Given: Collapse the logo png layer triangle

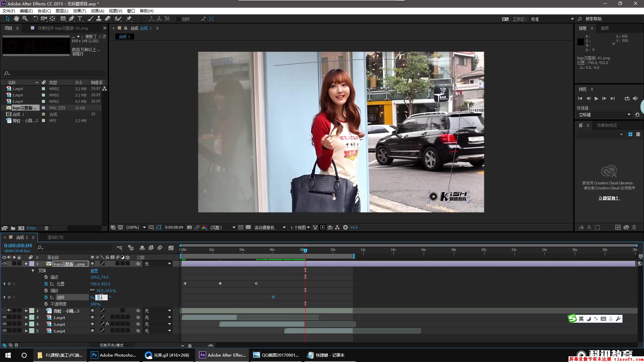Looking at the screenshot, I should (x=26, y=264).
